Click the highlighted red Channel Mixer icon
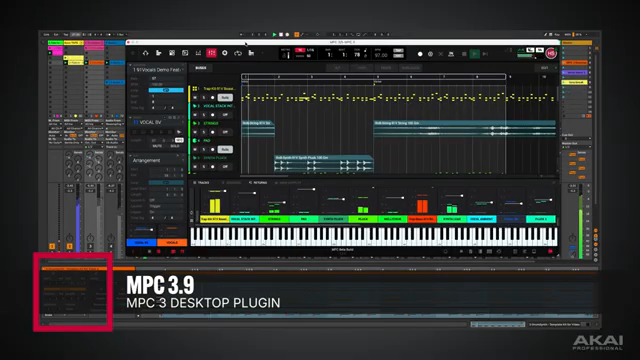Image resolution: width=640 pixels, height=360 pixels. (211, 53)
